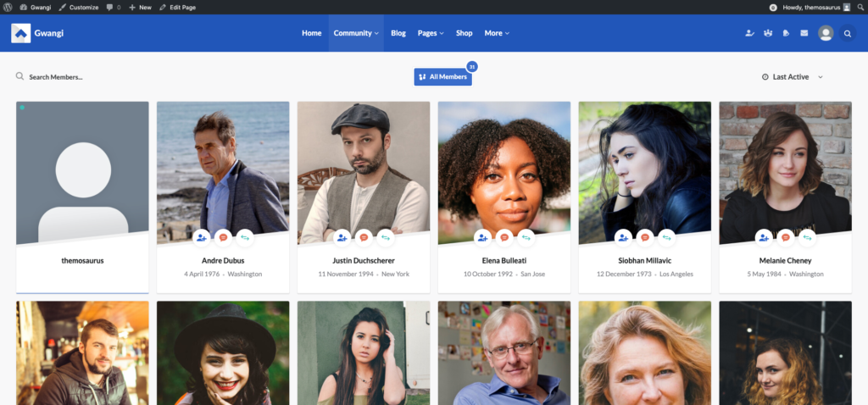Image resolution: width=868 pixels, height=405 pixels.
Task: Click the search members magnifier icon
Action: tap(20, 76)
